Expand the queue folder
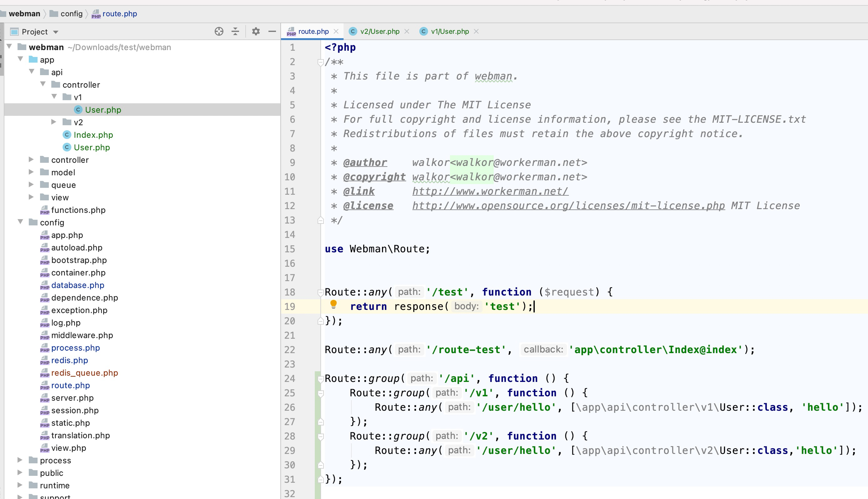 31,185
